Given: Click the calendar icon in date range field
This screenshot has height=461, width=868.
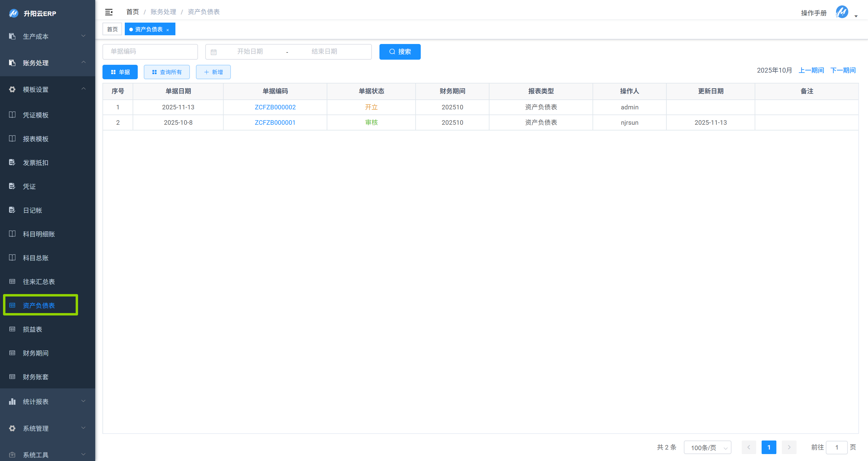Looking at the screenshot, I should tap(214, 52).
